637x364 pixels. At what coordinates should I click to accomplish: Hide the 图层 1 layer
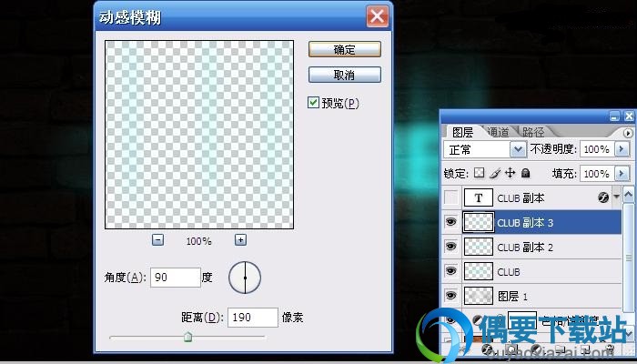tap(451, 296)
